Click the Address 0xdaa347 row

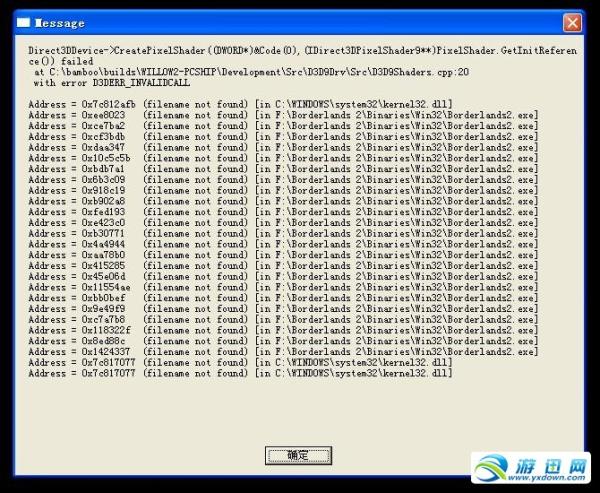pyautogui.click(x=283, y=147)
